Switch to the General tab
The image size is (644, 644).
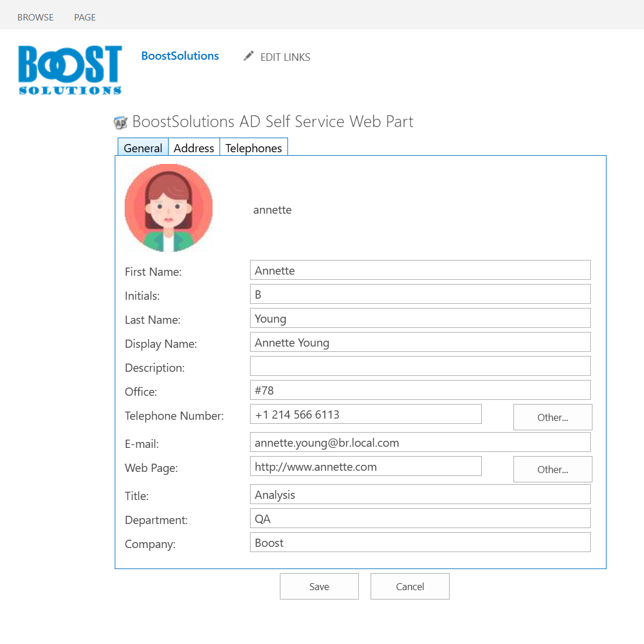coord(143,148)
